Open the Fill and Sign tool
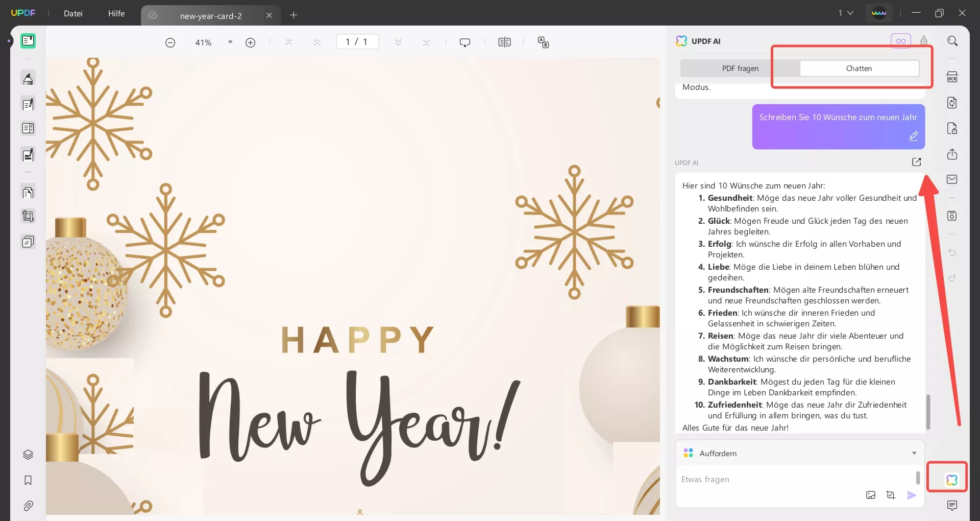980x521 pixels. tap(28, 154)
